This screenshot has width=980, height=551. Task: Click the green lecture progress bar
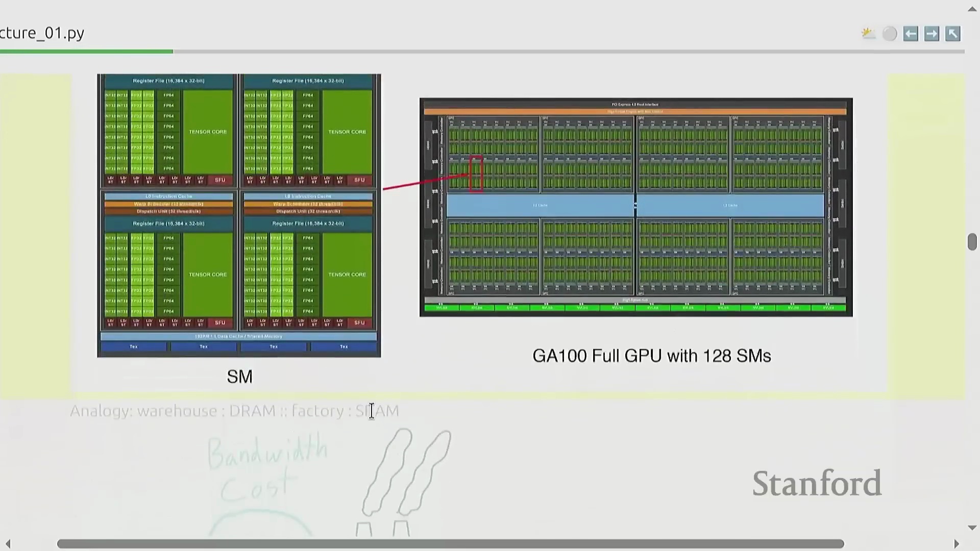tap(87, 52)
